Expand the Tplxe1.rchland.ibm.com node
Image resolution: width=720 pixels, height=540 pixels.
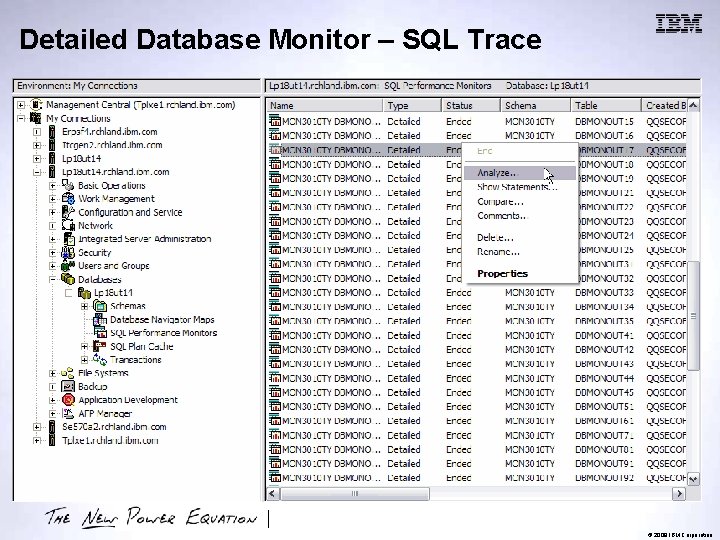pyautogui.click(x=37, y=440)
